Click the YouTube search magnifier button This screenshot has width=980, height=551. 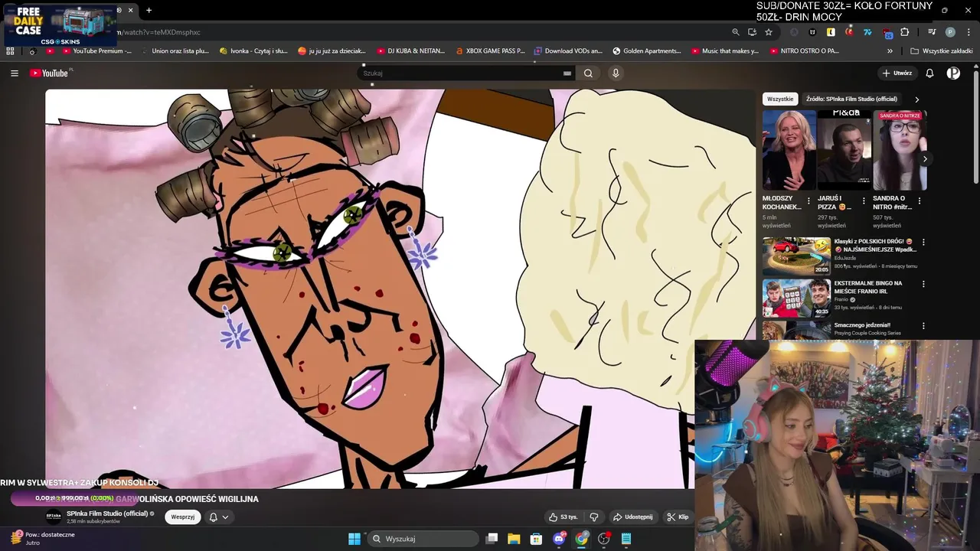pyautogui.click(x=588, y=73)
